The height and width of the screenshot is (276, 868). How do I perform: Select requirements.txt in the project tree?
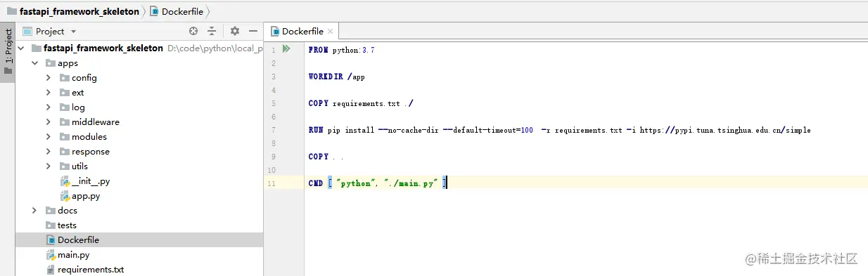tap(91, 270)
